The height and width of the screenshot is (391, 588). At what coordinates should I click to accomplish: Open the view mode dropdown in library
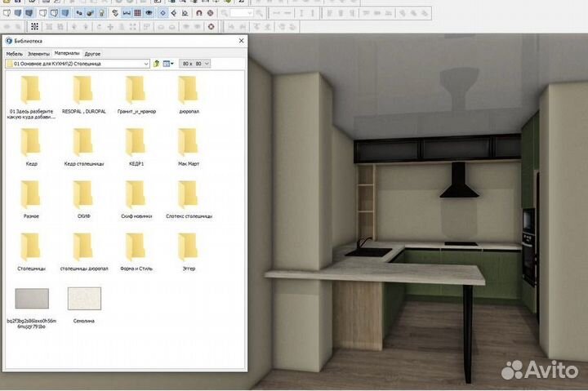(167, 64)
